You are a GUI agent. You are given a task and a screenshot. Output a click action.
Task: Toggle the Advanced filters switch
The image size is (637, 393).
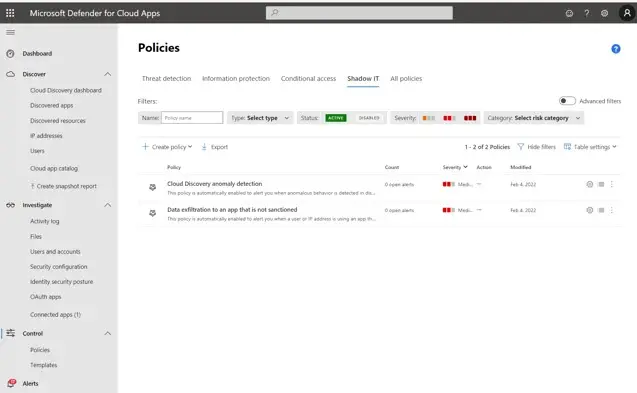[x=567, y=101]
